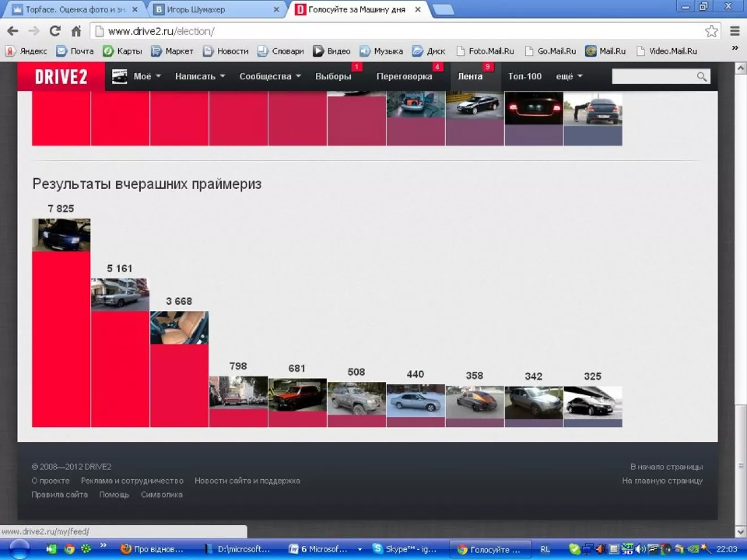Open the Video.Mail.Ru bookmark
The image size is (747, 560).
click(x=667, y=51)
